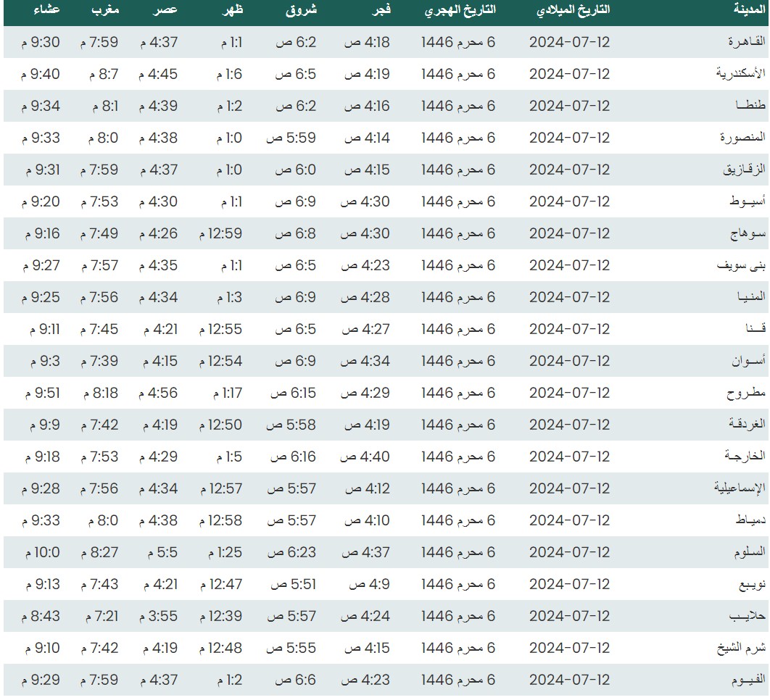Click the التاريخ الميلادي column header
Screen dimensions: 770x700
point(572,10)
